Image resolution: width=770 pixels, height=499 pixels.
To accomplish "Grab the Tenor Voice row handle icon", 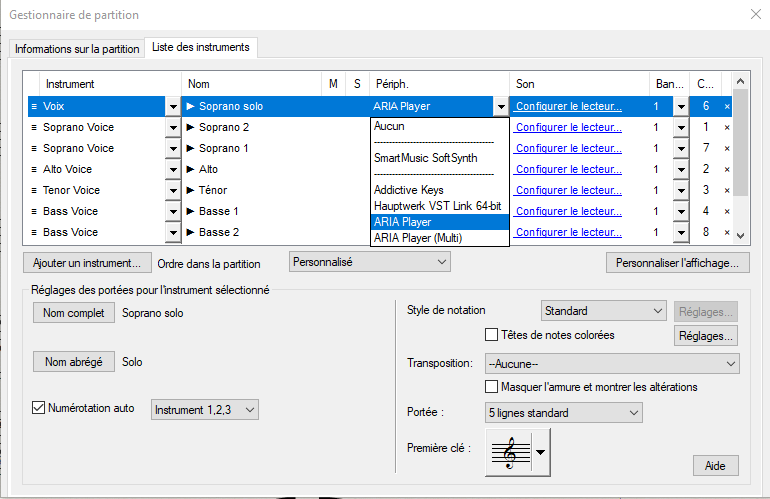I will [x=34, y=191].
